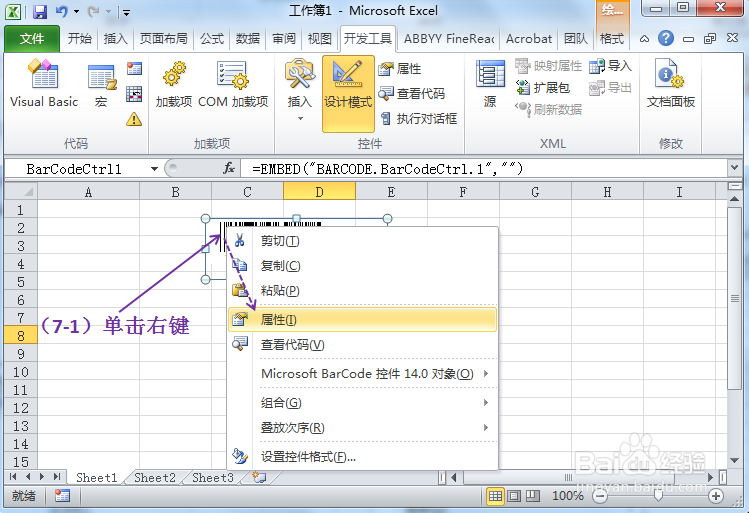The image size is (749, 513).
Task: Switch to the 审阅 tab
Action: coord(284,39)
